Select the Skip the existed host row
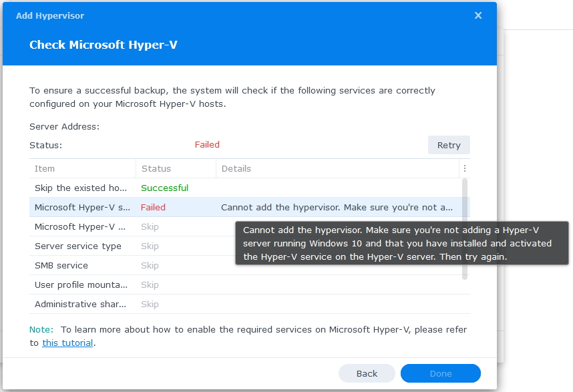Screen dimensions: 573x392 pyautogui.click(x=246, y=188)
